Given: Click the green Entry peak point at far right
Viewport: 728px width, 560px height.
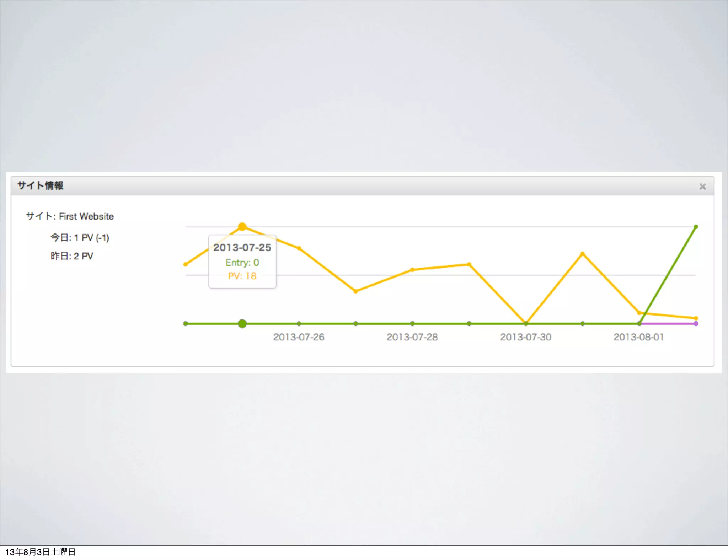Looking at the screenshot, I should pyautogui.click(x=696, y=227).
